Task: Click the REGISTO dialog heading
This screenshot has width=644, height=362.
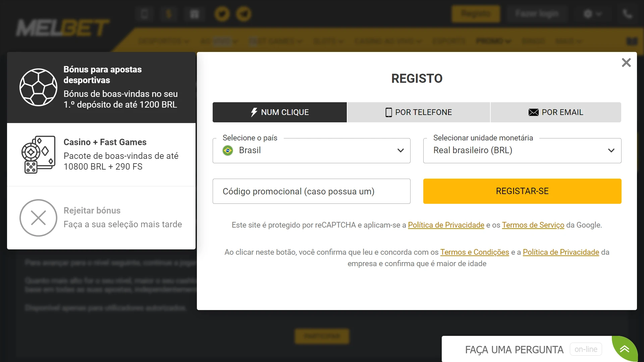Action: click(x=417, y=78)
